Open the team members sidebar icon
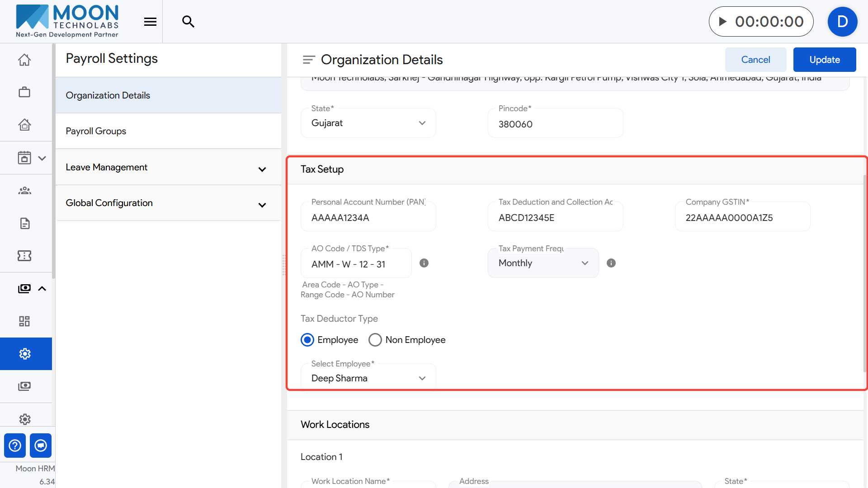The image size is (868, 488). click(24, 191)
